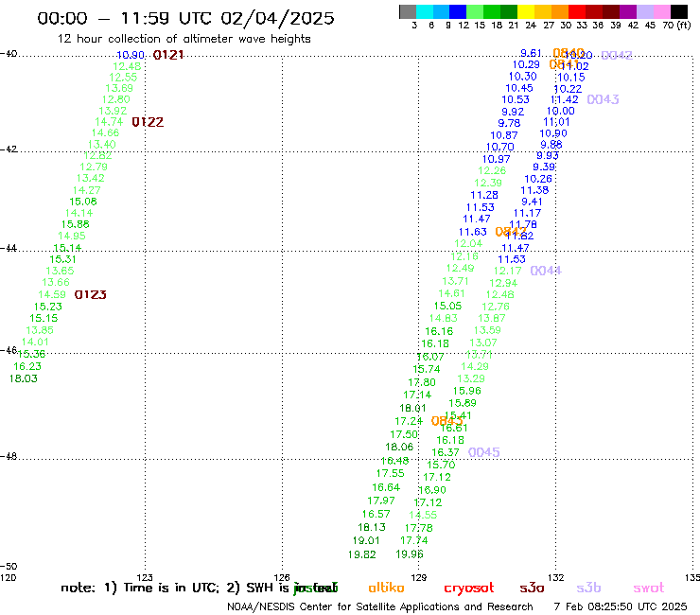Screen dimensions: 700x615
Task: Click the cryosat legend label
Action: (469, 589)
